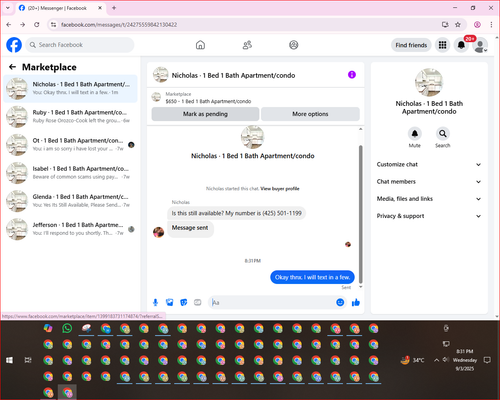The image size is (500, 400).
Task: Click the Search Facebook field
Action: point(80,45)
